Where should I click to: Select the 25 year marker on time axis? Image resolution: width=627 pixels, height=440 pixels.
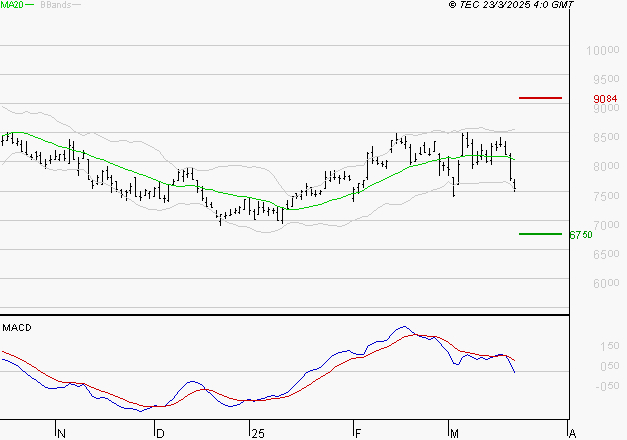(x=257, y=433)
